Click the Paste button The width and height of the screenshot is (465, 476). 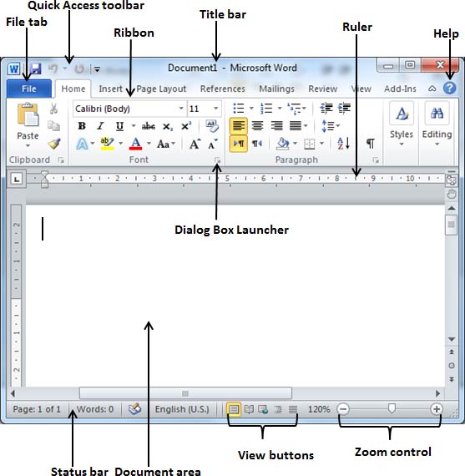click(28, 125)
